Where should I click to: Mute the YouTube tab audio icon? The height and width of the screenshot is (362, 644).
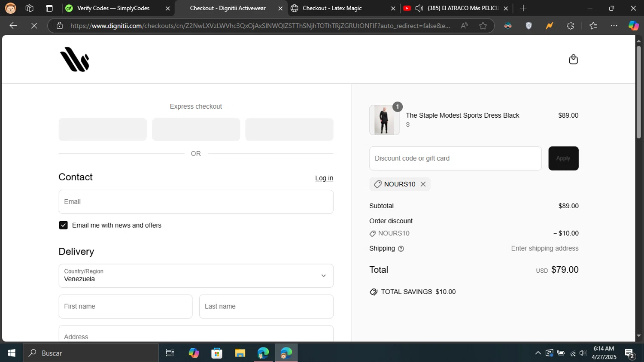(x=419, y=8)
